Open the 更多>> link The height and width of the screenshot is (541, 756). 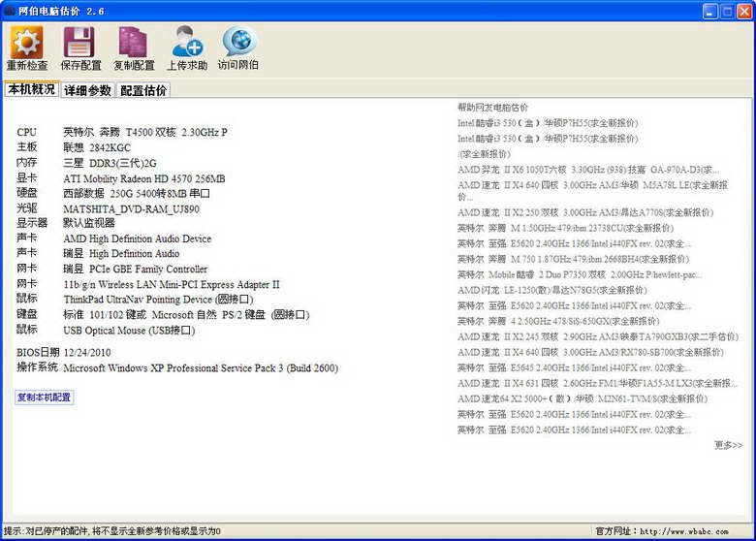tap(728, 445)
